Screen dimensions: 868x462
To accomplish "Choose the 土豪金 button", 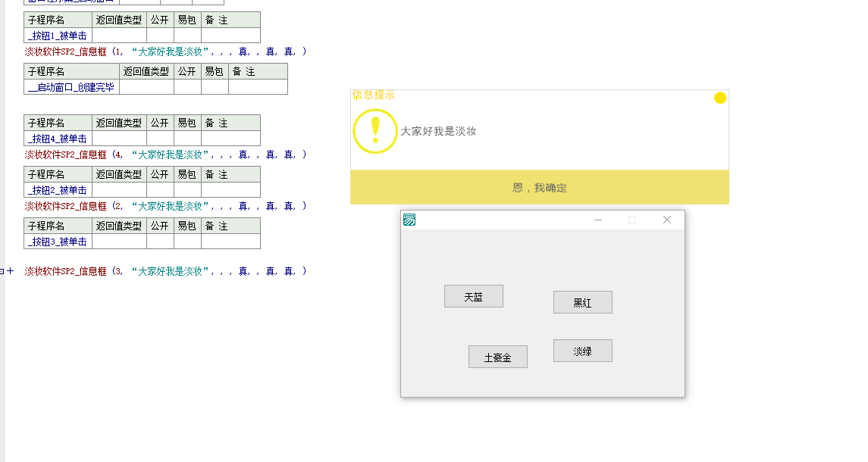I will [x=497, y=357].
